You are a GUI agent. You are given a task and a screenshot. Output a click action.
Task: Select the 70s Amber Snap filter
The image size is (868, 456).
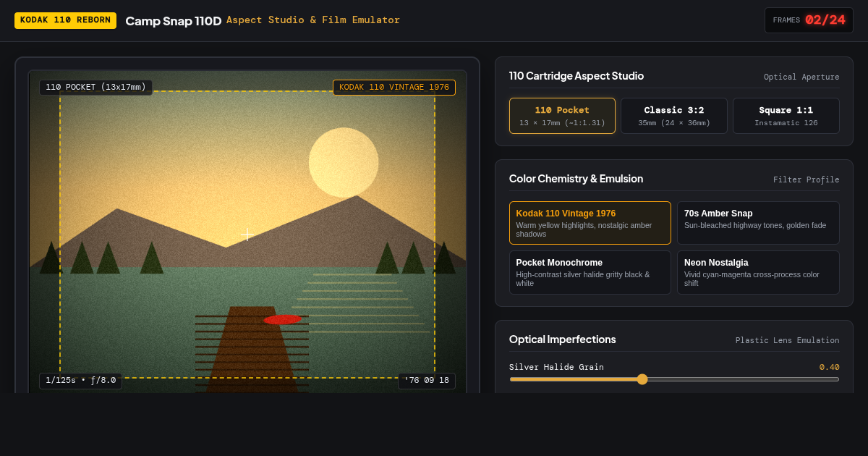[758, 223]
